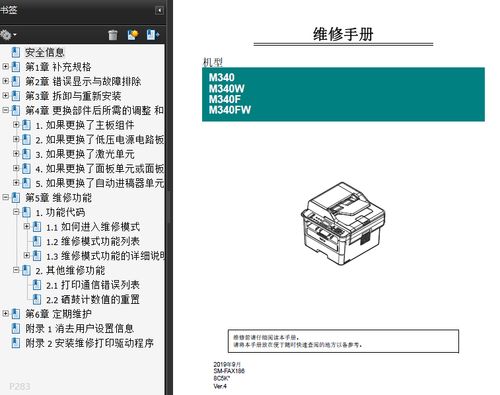Go to 2.2 硒鼓计数值的重置 bookmark

pos(93,300)
